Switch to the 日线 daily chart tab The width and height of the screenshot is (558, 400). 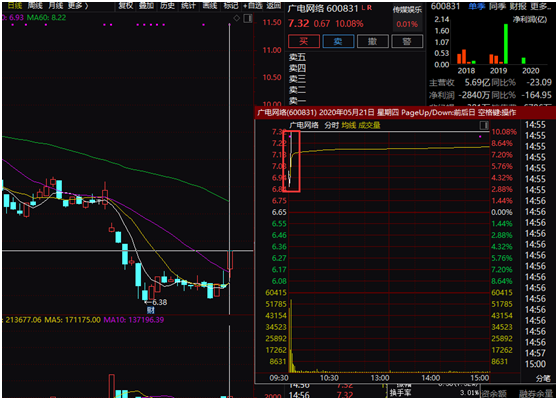pyautogui.click(x=14, y=6)
